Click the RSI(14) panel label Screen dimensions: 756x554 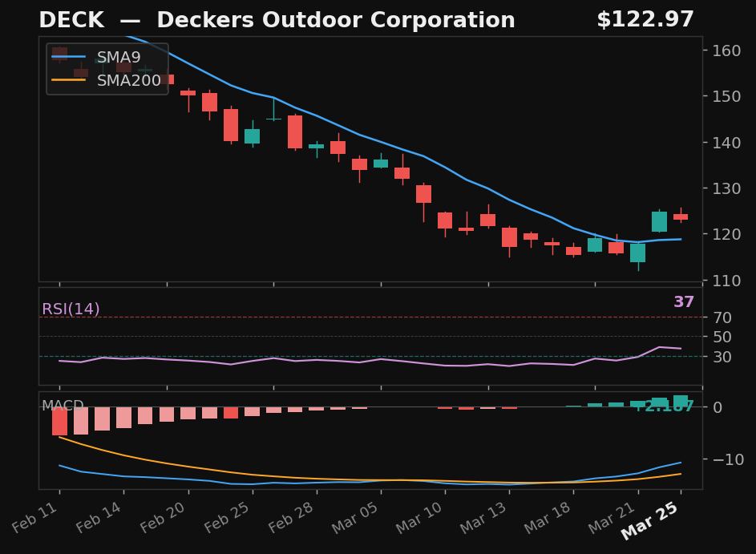[x=71, y=309]
